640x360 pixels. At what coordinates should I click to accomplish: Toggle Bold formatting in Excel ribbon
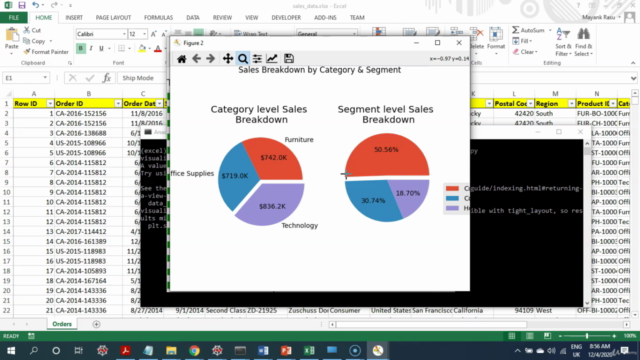[x=80, y=49]
